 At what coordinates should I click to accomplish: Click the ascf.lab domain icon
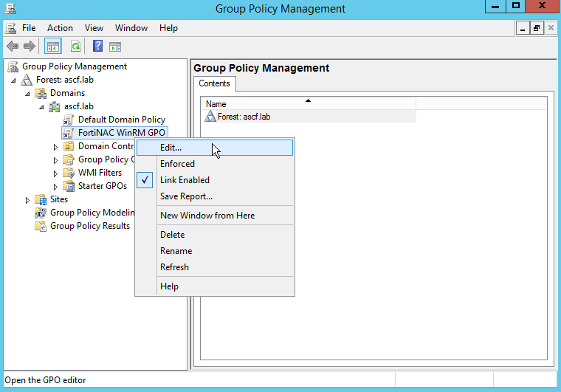pos(55,106)
